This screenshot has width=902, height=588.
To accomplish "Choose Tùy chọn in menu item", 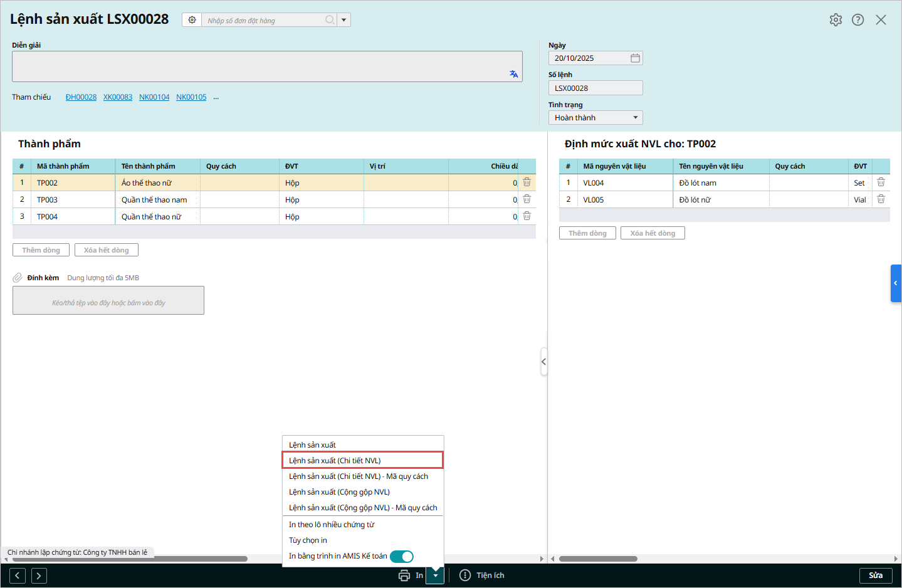I will pyautogui.click(x=308, y=540).
